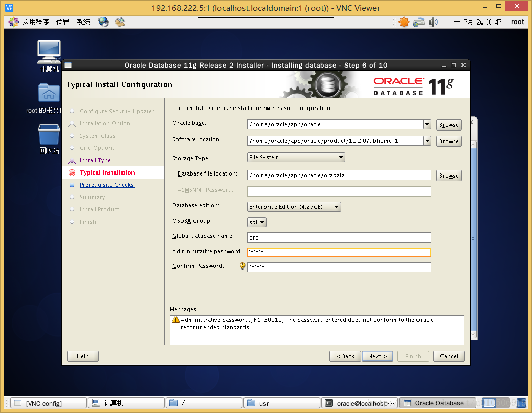The height and width of the screenshot is (413, 532).
Task: Click the Oracle base path field
Action: [x=335, y=124]
